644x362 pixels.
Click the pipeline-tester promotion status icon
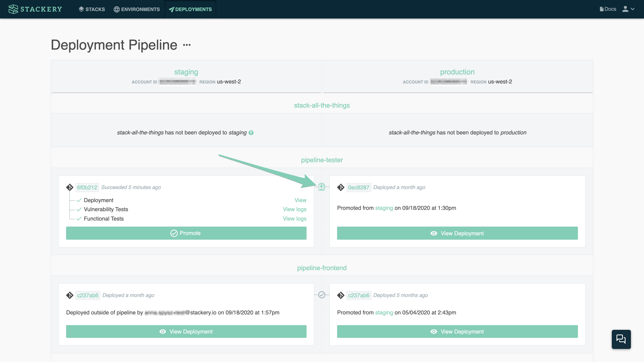(x=322, y=187)
